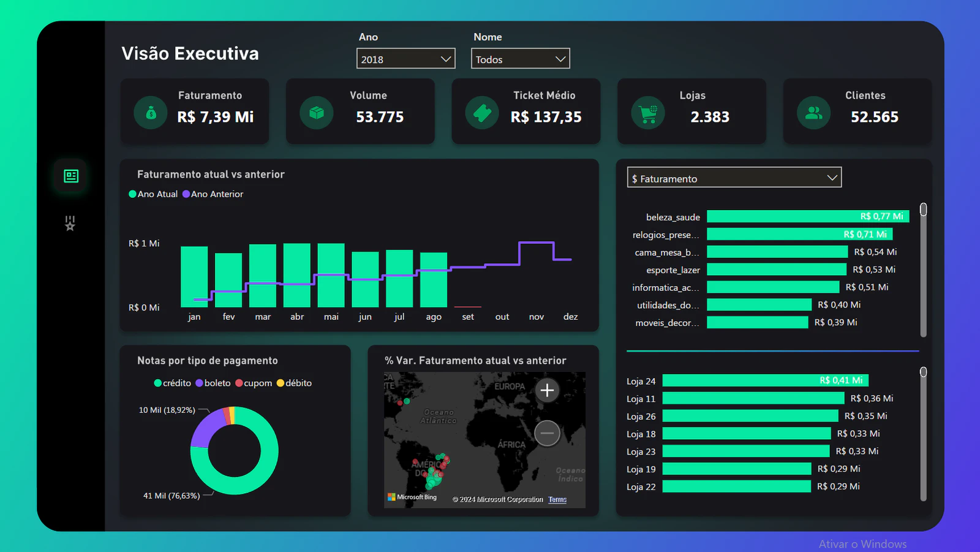980x552 pixels.
Task: Click the box icon on Volume card
Action: coord(317,113)
